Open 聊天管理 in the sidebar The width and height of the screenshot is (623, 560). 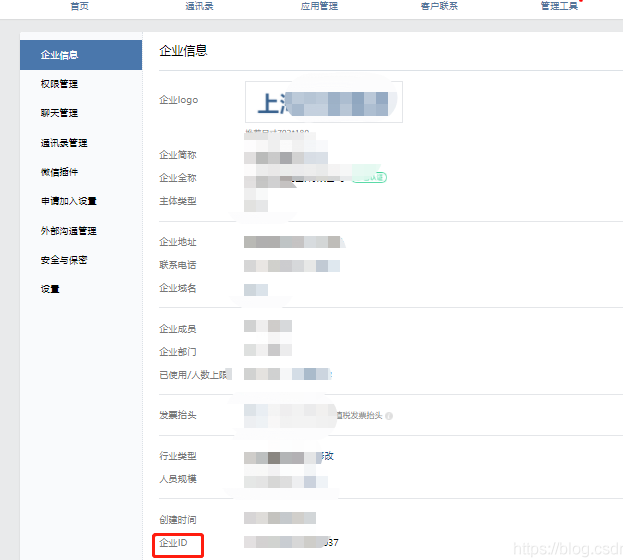coord(59,113)
